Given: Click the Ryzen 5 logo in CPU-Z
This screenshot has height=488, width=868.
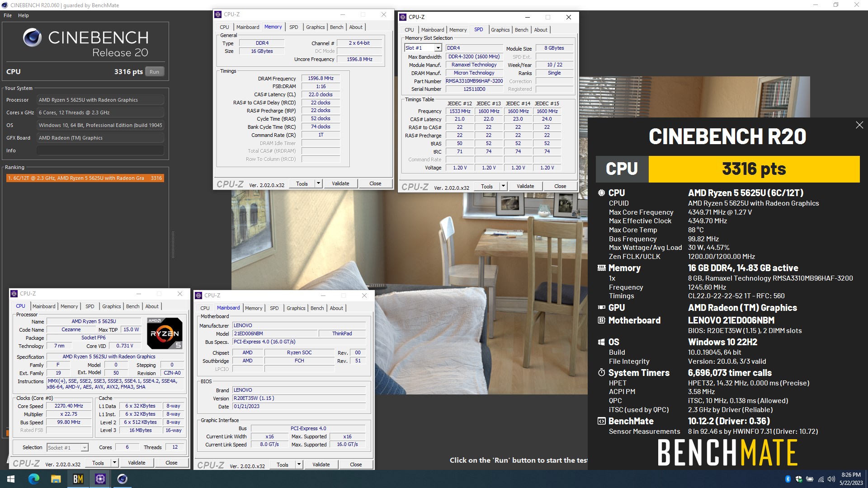Looking at the screenshot, I should (x=165, y=333).
